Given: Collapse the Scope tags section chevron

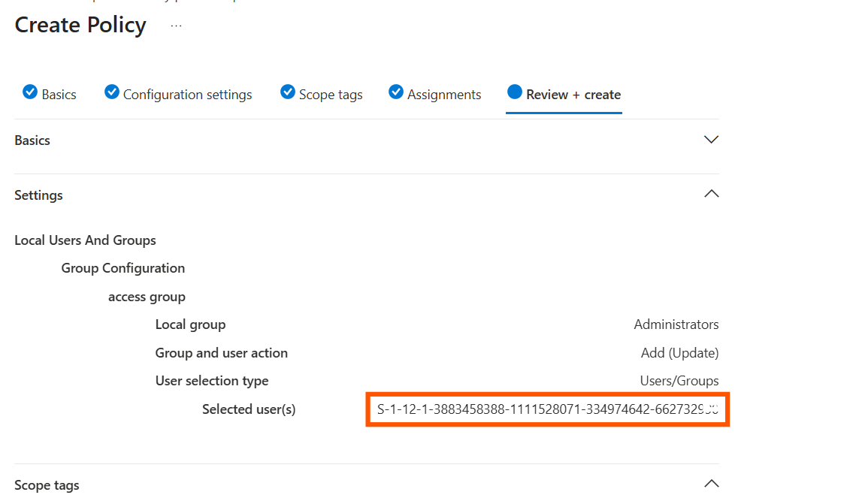Looking at the screenshot, I should click(712, 484).
